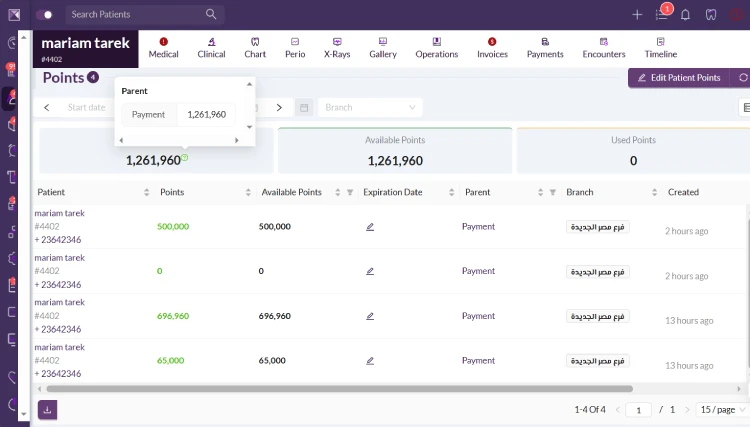This screenshot has height=427, width=750.
Task: Open the 15 / page dropdown
Action: [x=722, y=410]
